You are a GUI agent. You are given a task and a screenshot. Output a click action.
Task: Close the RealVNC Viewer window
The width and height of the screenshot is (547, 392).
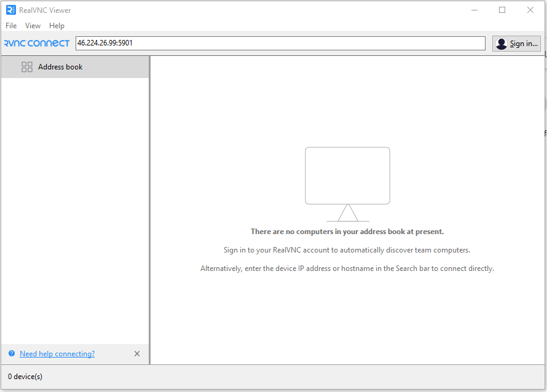tap(530, 10)
